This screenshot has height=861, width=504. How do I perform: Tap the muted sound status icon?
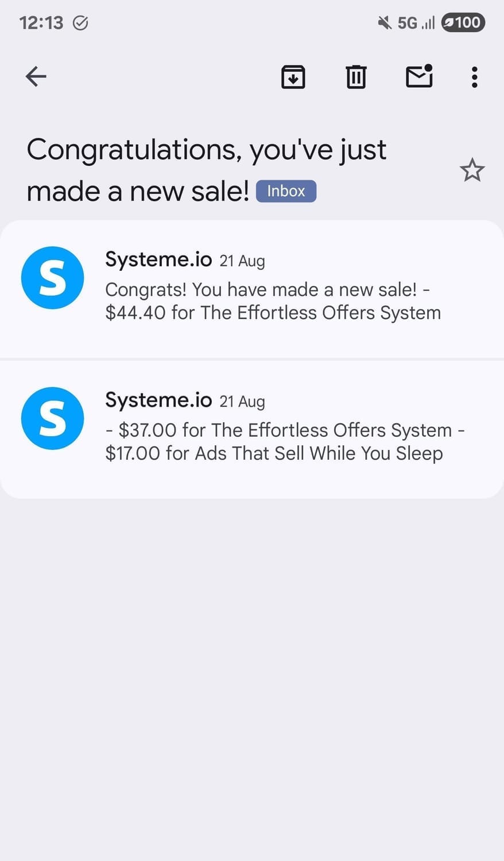(x=384, y=23)
